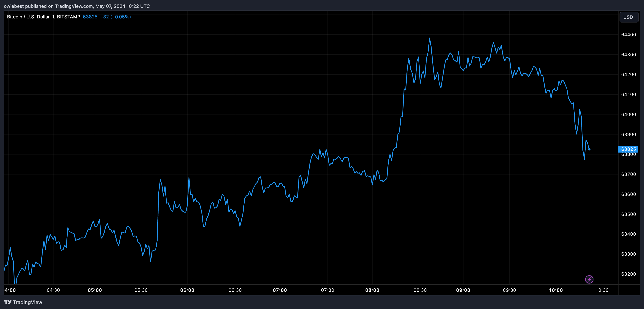Click the 63825 current price label
Image resolution: width=644 pixels, height=309 pixels.
click(x=628, y=149)
